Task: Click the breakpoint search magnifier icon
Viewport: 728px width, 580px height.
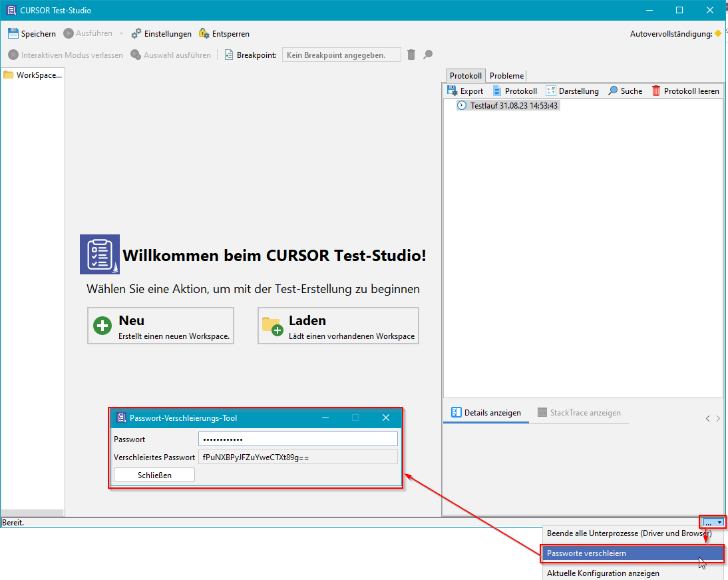Action: [428, 55]
